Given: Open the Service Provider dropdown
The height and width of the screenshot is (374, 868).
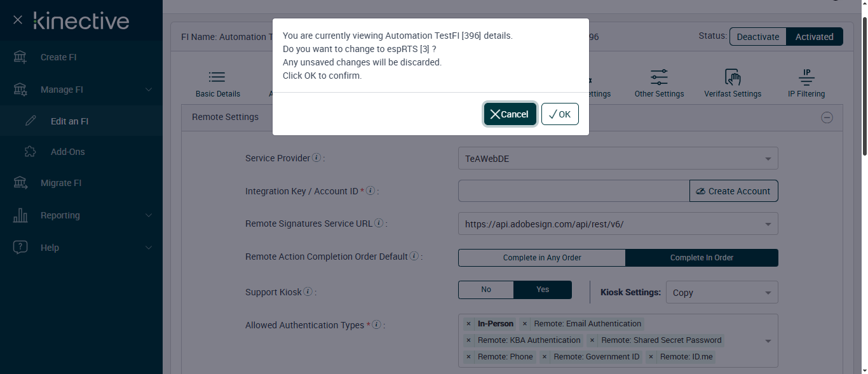Looking at the screenshot, I should pos(618,159).
